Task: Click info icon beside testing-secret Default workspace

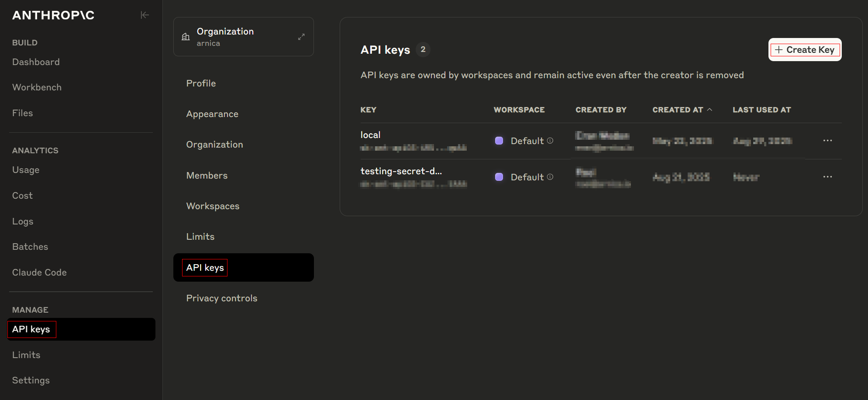Action: 550,177
